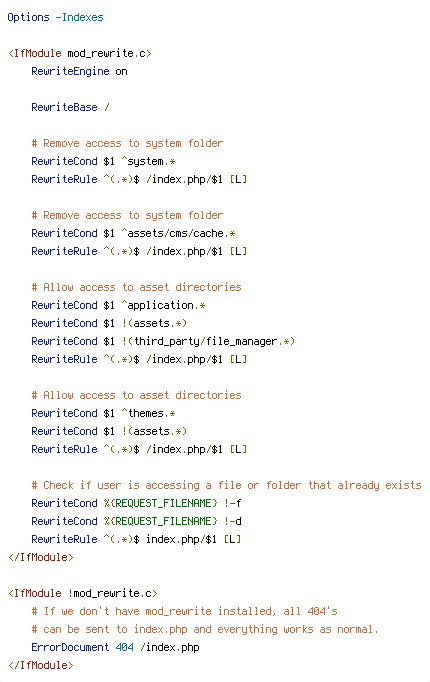Click the REQUEST_FILENAME !-f condition
The height and width of the screenshot is (682, 430).
coord(136,503)
